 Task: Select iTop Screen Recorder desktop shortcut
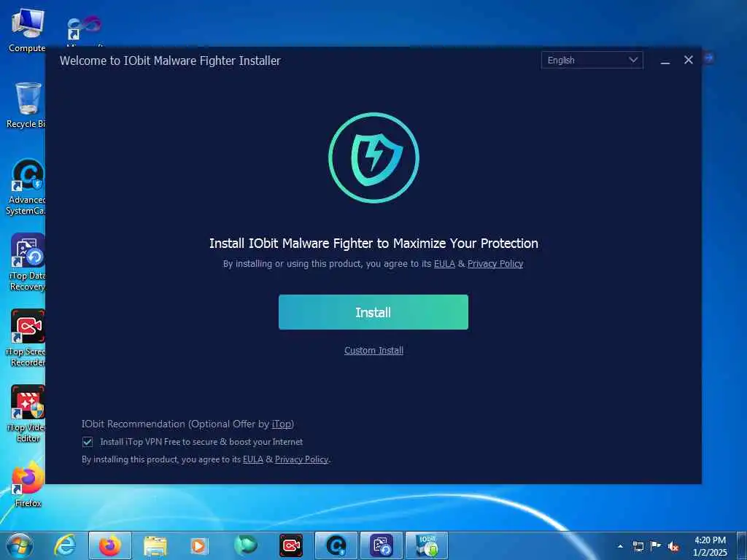click(27, 338)
